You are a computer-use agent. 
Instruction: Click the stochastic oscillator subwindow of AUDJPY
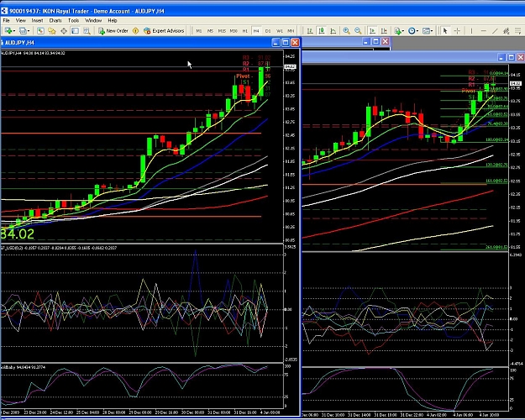(142, 386)
